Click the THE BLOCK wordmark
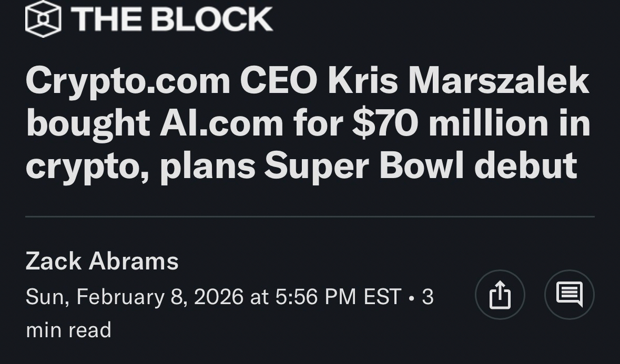Screen dimensions: 620x364 click(171, 19)
